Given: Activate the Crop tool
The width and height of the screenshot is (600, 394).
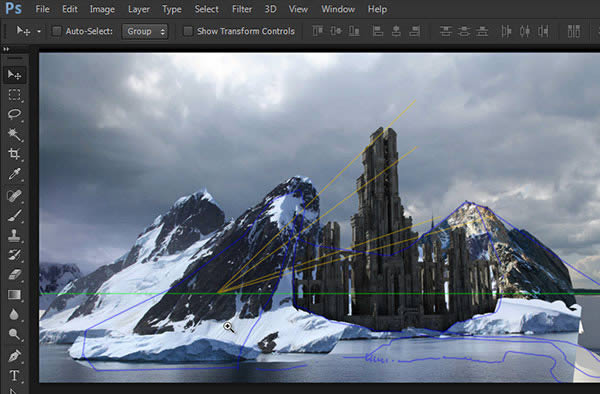Looking at the screenshot, I should (x=15, y=154).
